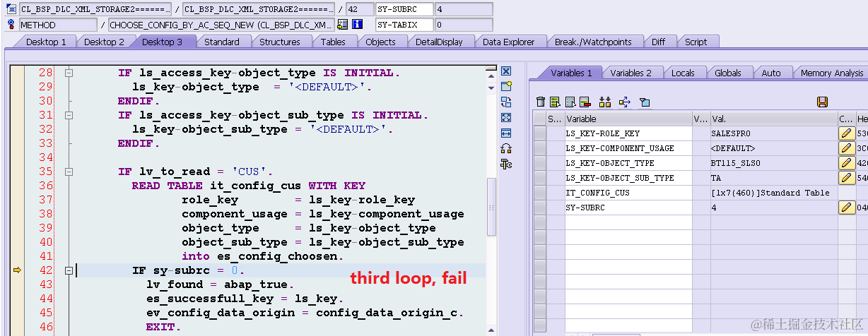The height and width of the screenshot is (336, 868).
Task: Switch to the Desktop 1 tab
Action: pyautogui.click(x=46, y=42)
